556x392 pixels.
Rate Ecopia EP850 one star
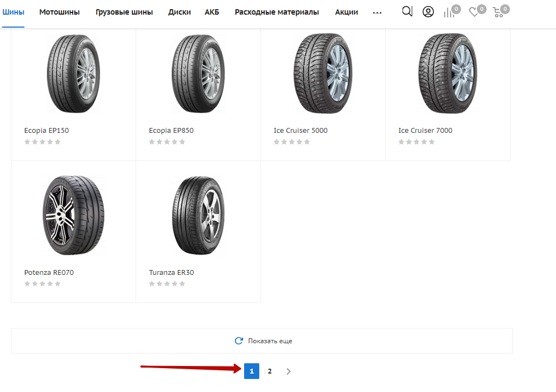152,142
